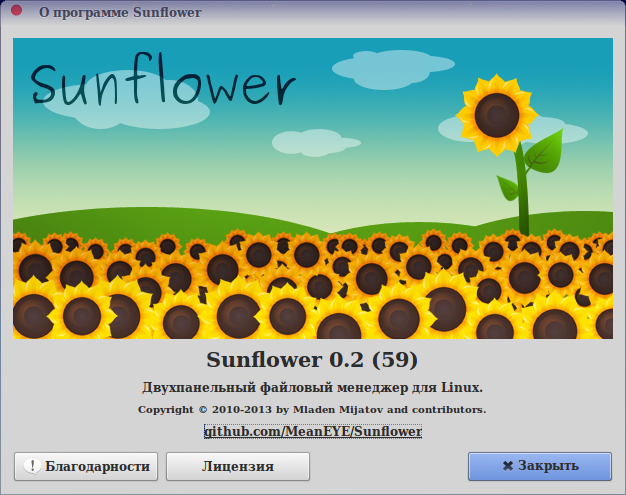Viewport: 626px width, 495px height.
Task: Click the "О программе Sunflower" window title
Action: [120, 12]
